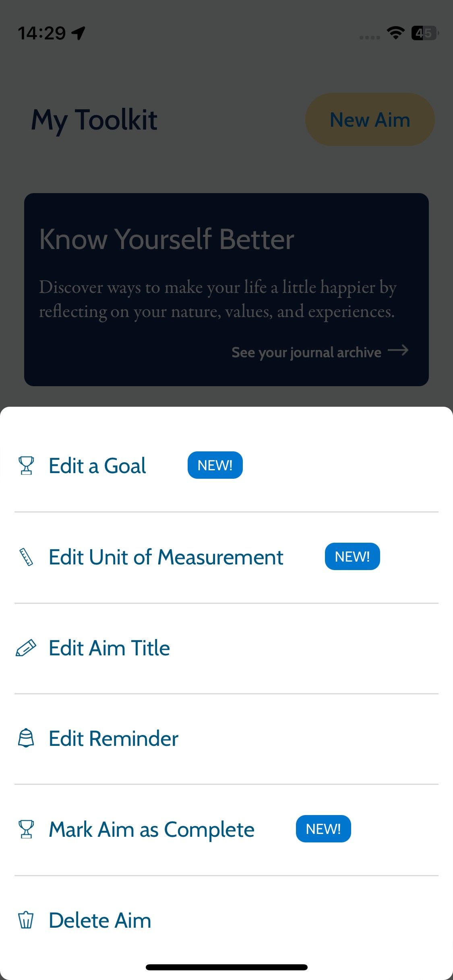
Task: Open See your journal archive link
Action: coord(306,352)
